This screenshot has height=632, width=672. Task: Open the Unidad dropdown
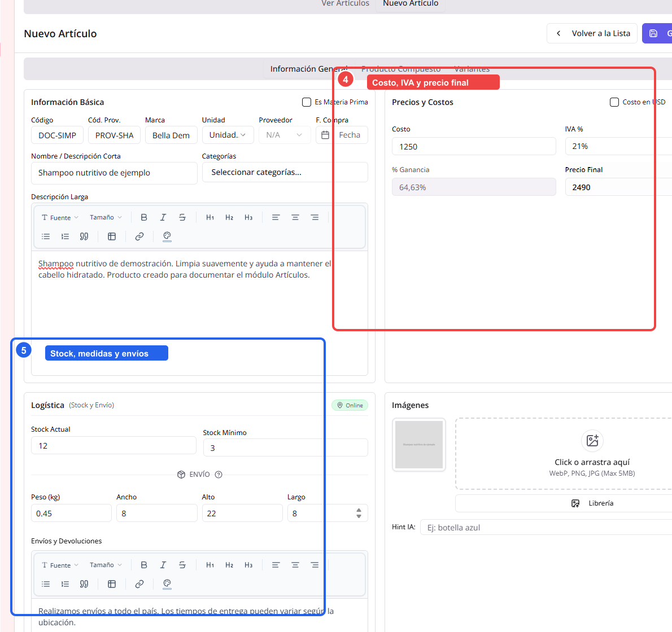pyautogui.click(x=228, y=135)
